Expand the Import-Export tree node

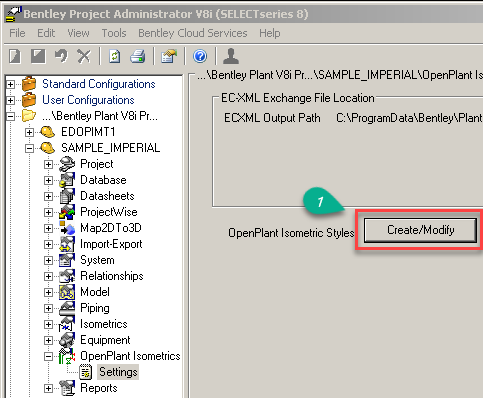pyautogui.click(x=48, y=244)
